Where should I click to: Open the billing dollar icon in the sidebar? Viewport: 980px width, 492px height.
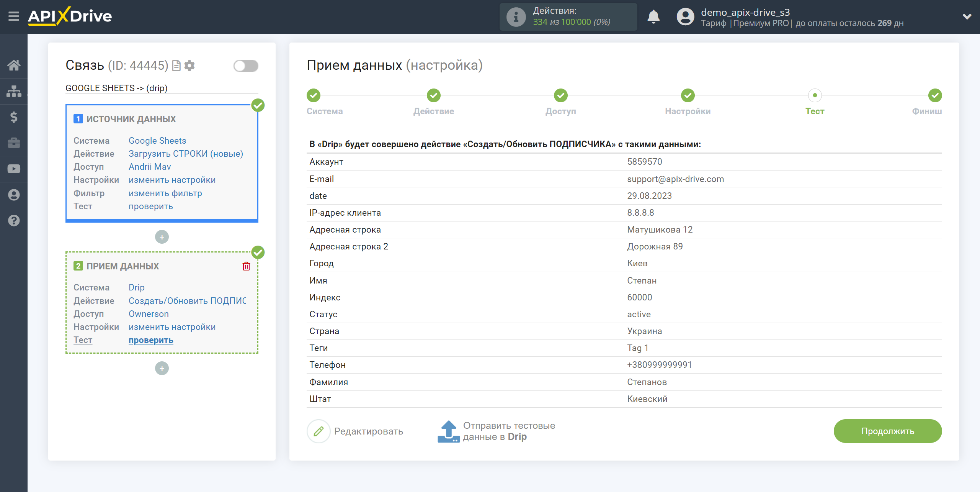click(x=14, y=117)
